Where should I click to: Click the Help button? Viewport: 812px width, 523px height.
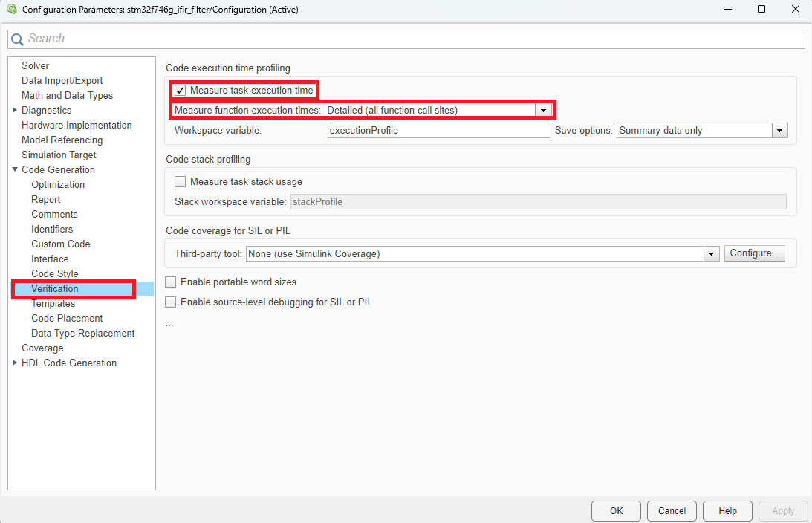727,511
